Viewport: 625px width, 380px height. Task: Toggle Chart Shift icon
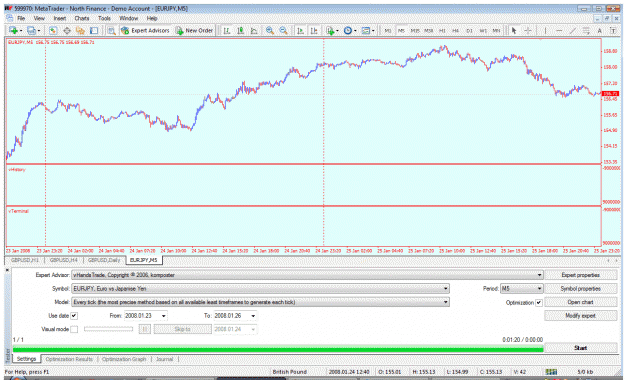[314, 31]
